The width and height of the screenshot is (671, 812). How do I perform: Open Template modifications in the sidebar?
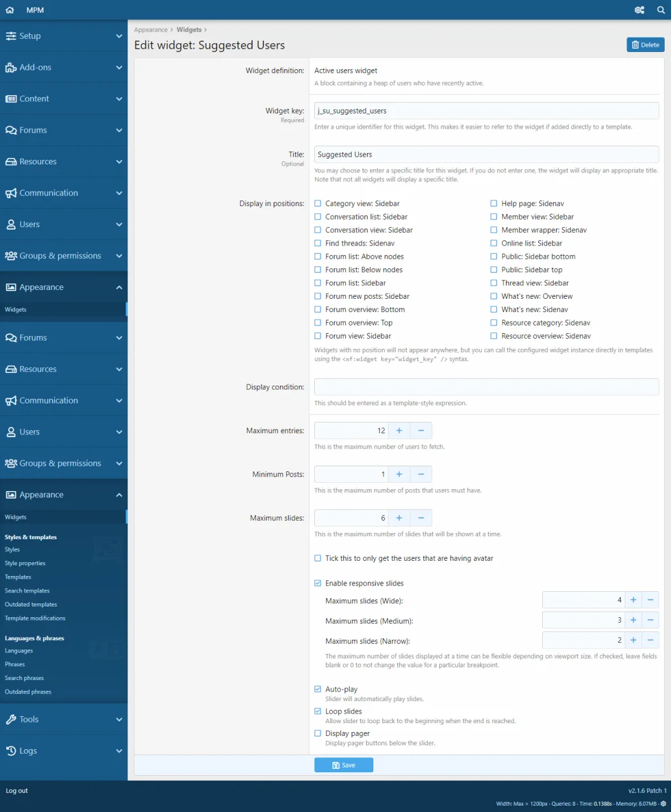(35, 619)
